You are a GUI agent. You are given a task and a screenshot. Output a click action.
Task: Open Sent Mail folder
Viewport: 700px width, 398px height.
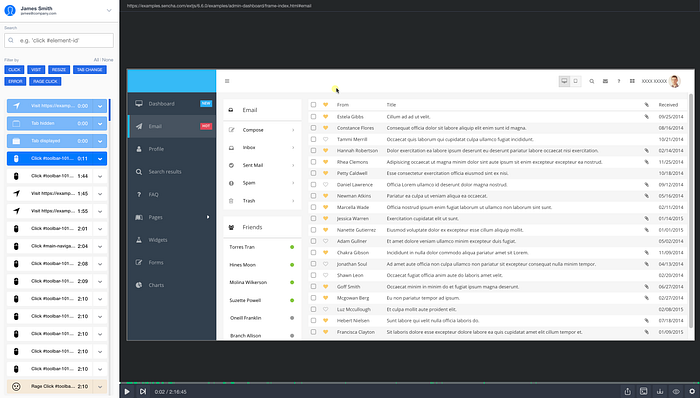[x=262, y=165]
